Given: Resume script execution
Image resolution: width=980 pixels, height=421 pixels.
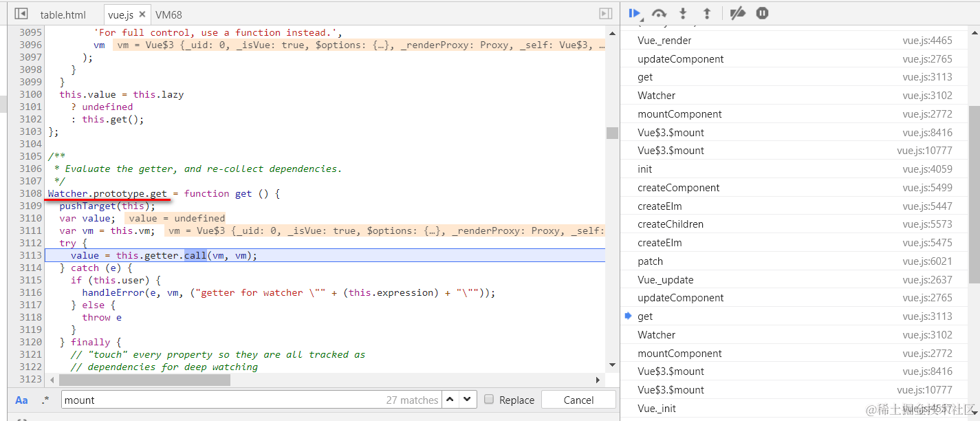Looking at the screenshot, I should click(x=635, y=13).
